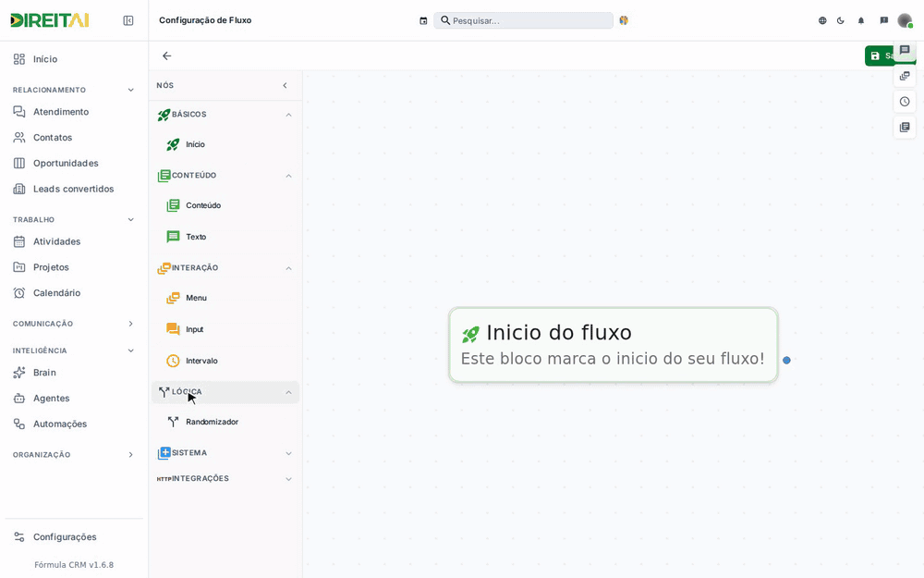Click the brain icon next to search
This screenshot has width=924, height=578.
tap(624, 20)
